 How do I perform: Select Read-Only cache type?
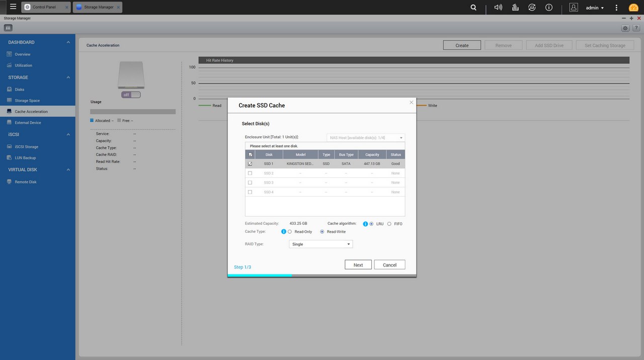pyautogui.click(x=290, y=232)
